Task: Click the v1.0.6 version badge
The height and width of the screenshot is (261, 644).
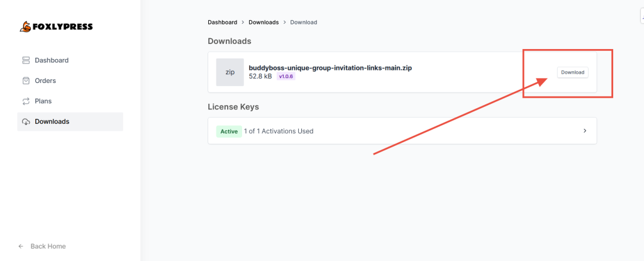Action: (x=286, y=77)
